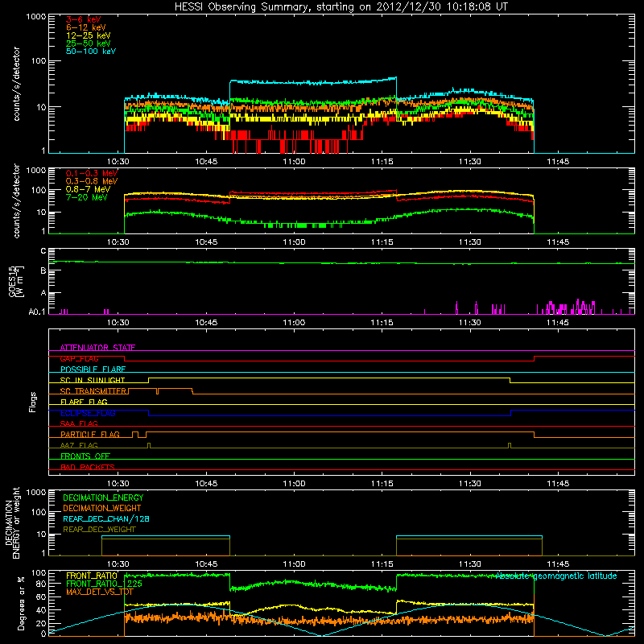The width and height of the screenshot is (644, 644).
Task: Click the B class tick label in GOES panel
Action: [x=43, y=270]
